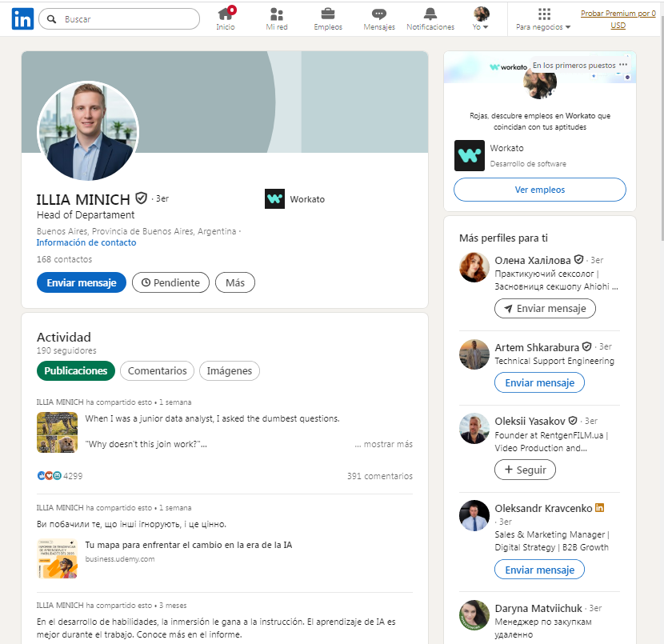Open Олена Халілова profile picture
Viewport: 664px width, 644px height.
pos(474,267)
